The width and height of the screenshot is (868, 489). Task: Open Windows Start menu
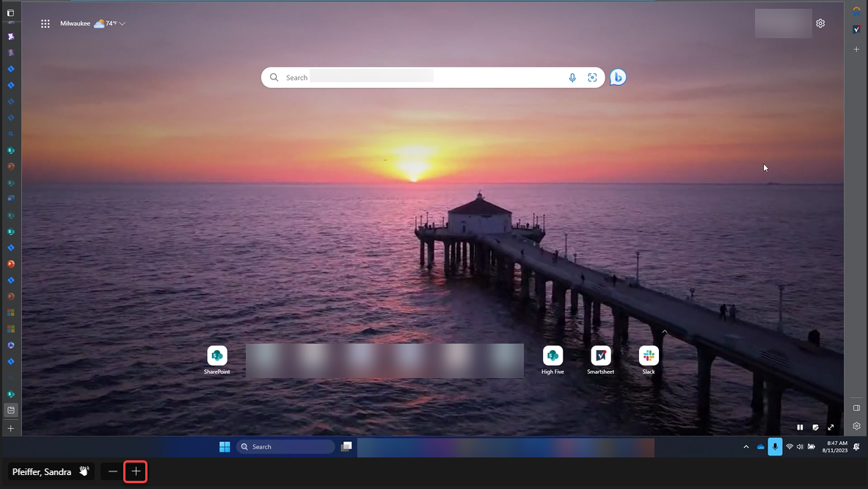(x=225, y=446)
